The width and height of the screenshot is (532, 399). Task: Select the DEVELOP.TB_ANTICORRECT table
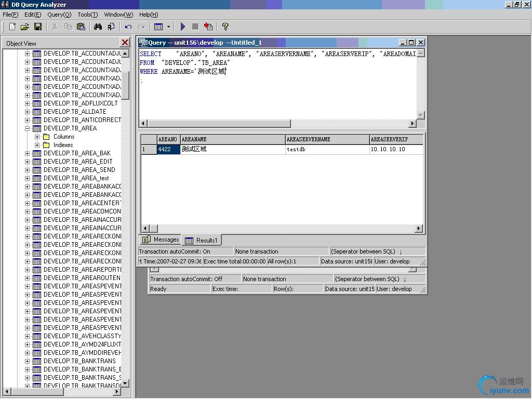pos(82,120)
